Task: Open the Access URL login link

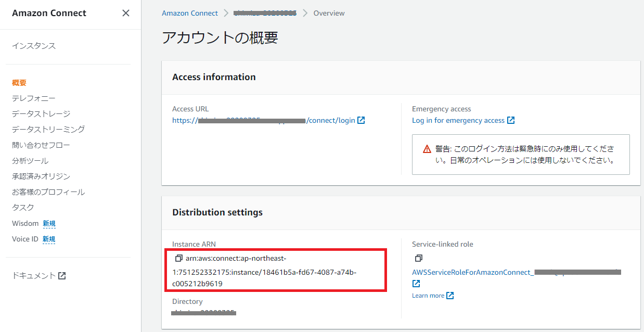Action: [x=264, y=120]
